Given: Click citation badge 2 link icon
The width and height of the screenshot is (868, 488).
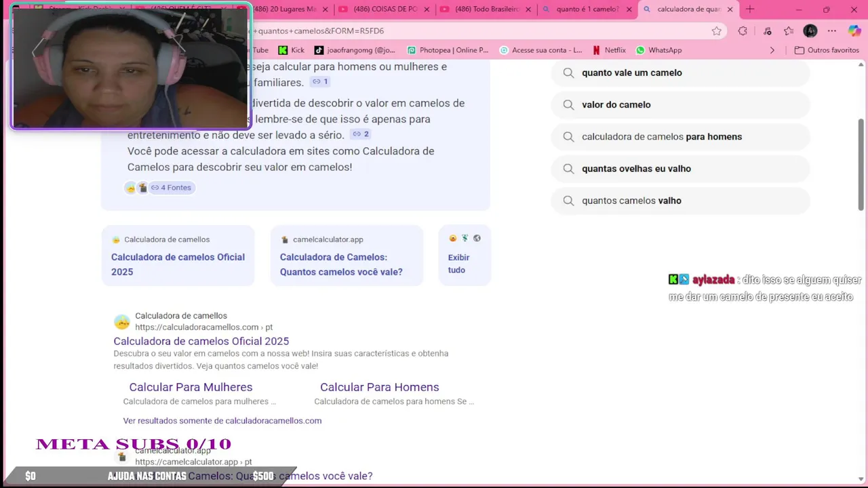Looking at the screenshot, I should (x=361, y=134).
